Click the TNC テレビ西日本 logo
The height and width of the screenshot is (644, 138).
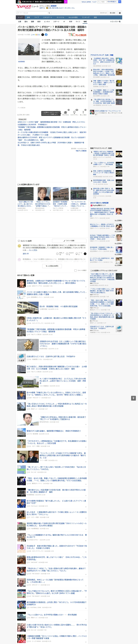point(77,35)
